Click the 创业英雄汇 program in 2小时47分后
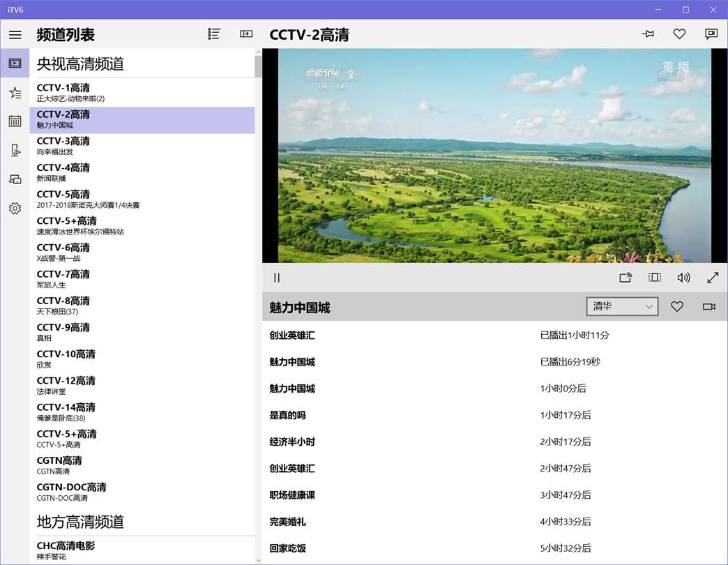 495,469
